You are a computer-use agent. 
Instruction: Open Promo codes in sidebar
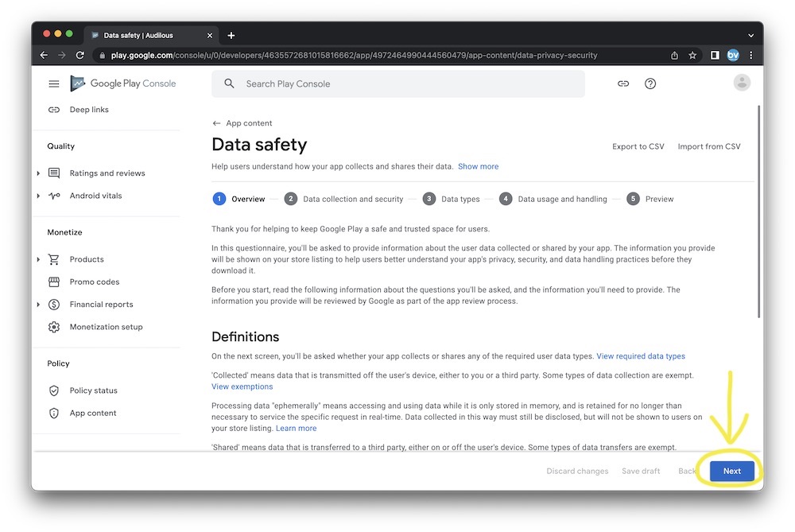(95, 282)
